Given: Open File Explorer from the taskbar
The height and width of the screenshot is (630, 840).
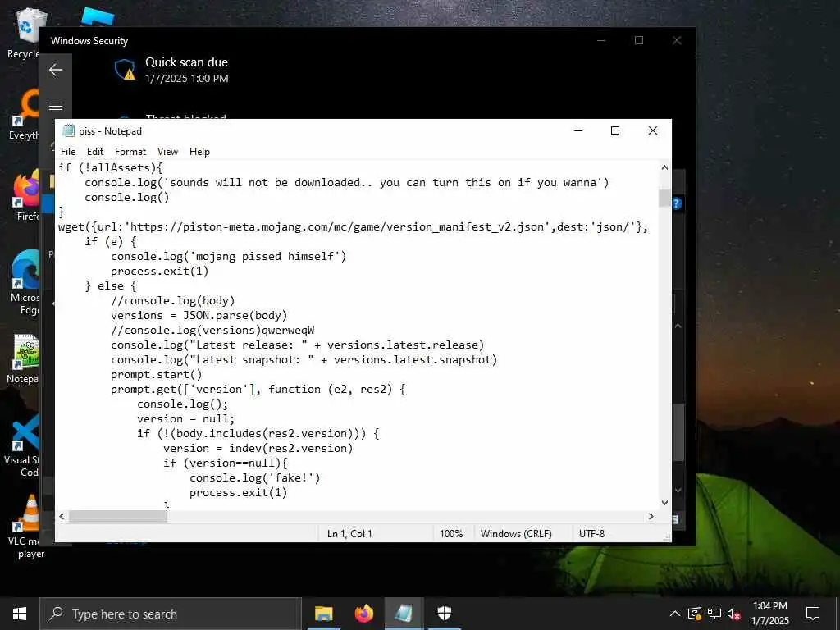Looking at the screenshot, I should click(x=323, y=614).
